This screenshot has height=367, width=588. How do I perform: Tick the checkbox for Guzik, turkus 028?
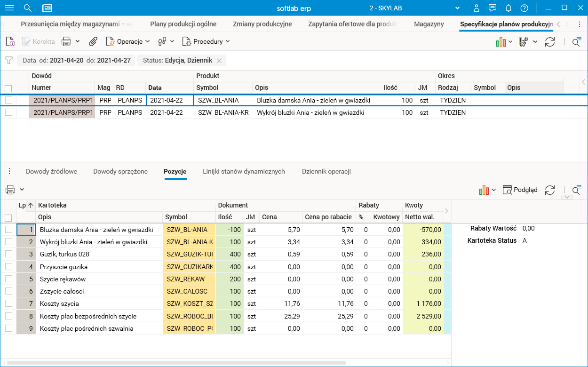click(8, 254)
